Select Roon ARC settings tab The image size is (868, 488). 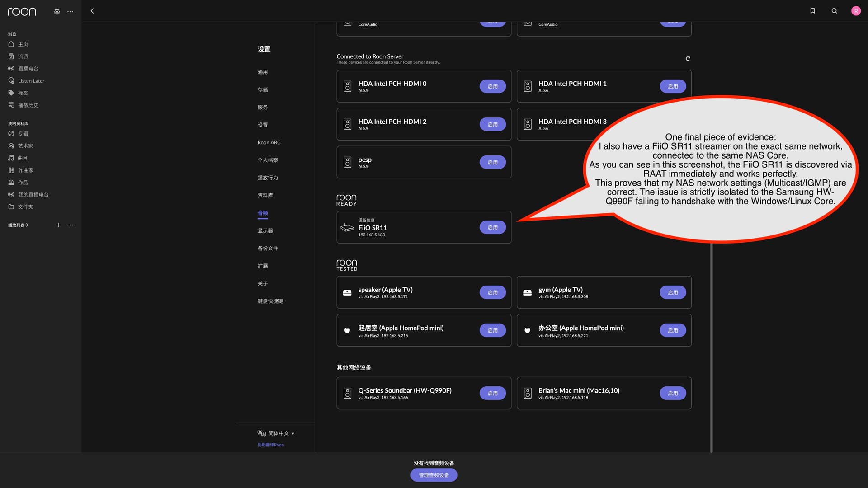point(269,142)
